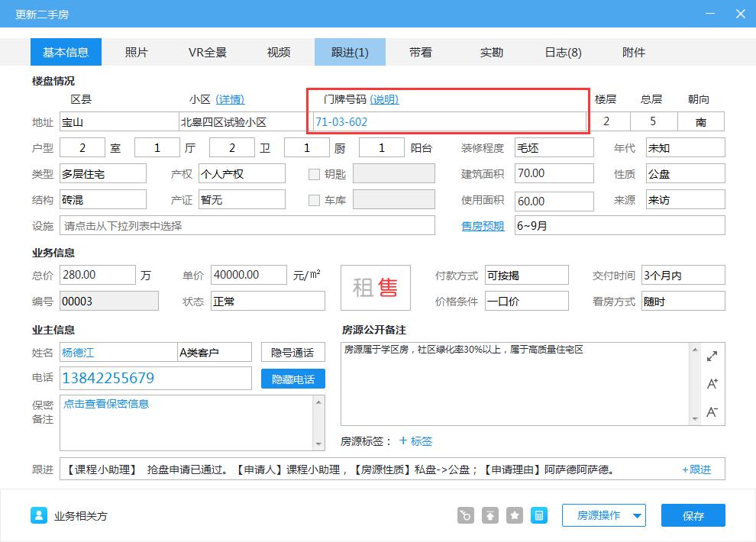756x542 pixels.
Task: Switch to the 照片 tab
Action: 137,52
